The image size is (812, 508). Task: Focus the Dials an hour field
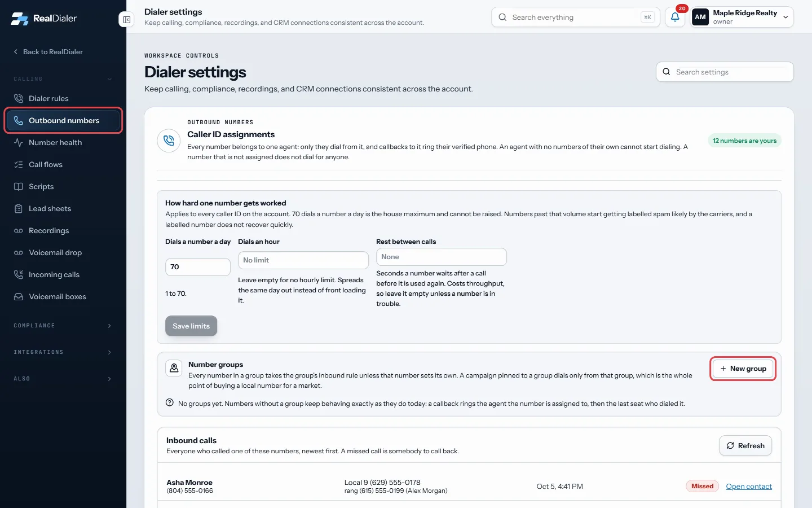coord(303,260)
